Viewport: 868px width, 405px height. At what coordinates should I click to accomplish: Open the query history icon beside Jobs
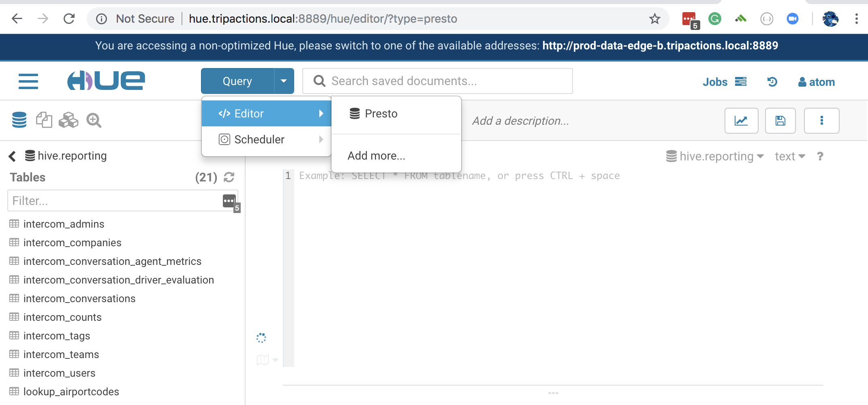coord(772,81)
